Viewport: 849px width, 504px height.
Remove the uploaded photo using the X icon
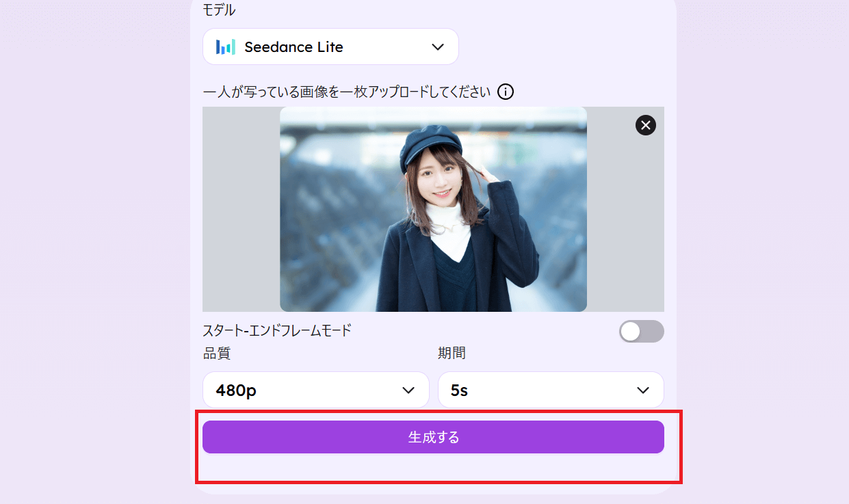pos(645,125)
